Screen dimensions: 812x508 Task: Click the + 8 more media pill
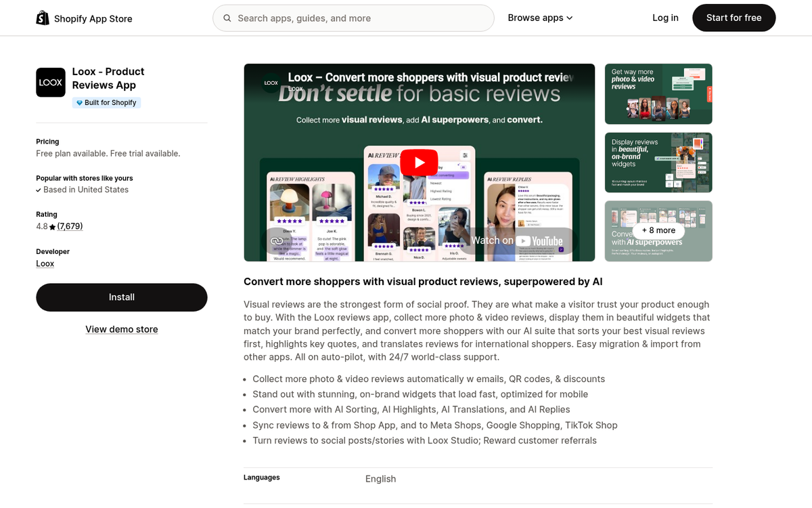point(658,230)
